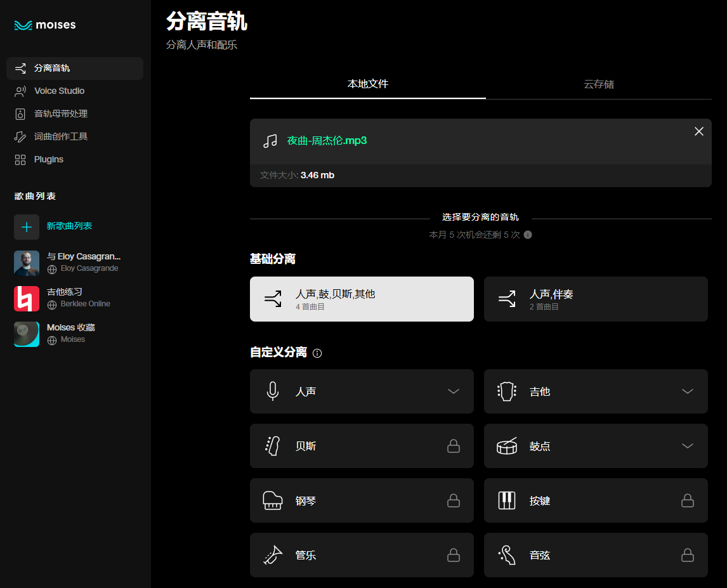Expand the 人声 separation dropdown
Viewport: 727px width, 588px height.
click(453, 391)
